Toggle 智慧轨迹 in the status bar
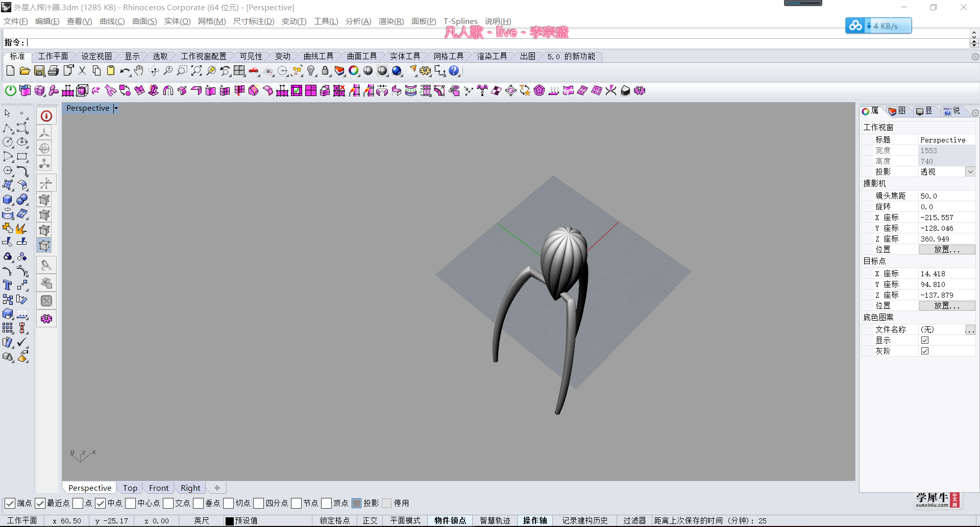Image resolution: width=980 pixels, height=527 pixels. 495,521
